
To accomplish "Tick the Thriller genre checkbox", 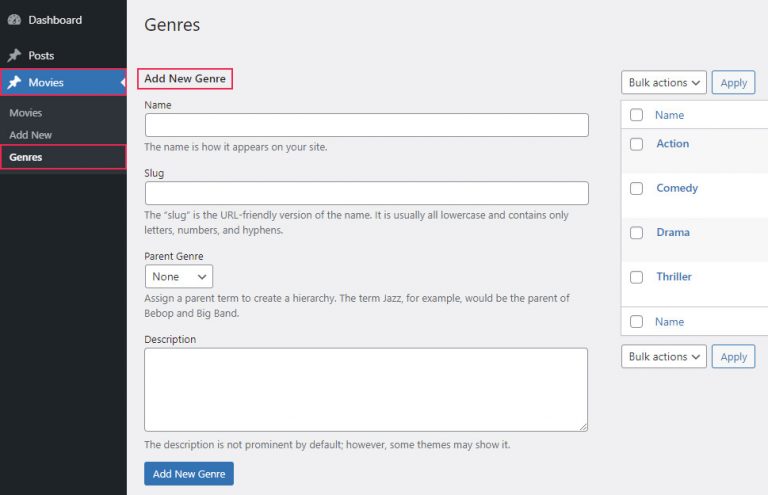I will (636, 277).
